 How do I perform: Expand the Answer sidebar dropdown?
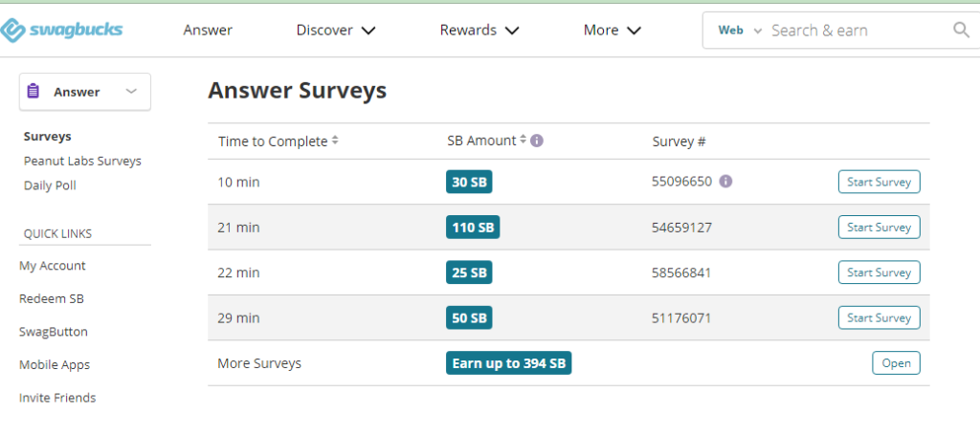131,92
